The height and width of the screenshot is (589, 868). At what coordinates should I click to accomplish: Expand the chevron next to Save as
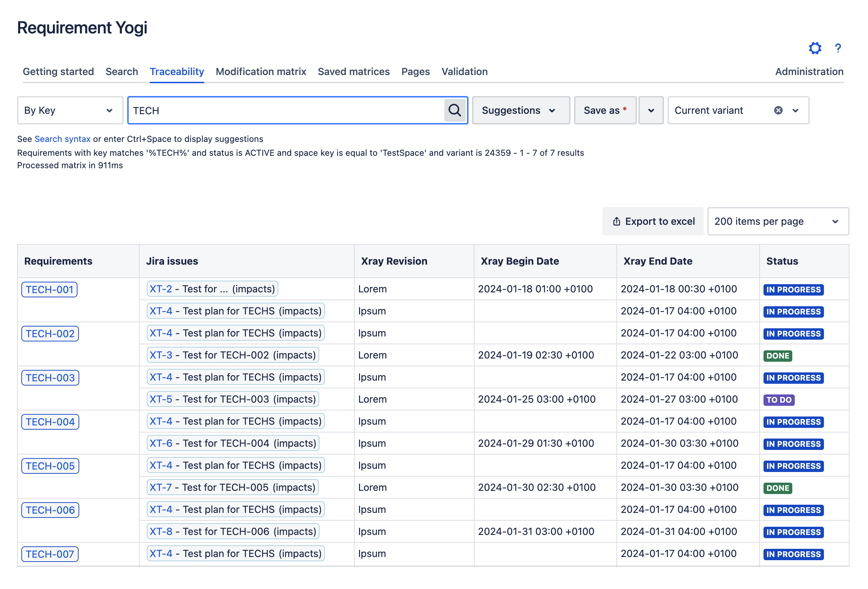(x=650, y=110)
